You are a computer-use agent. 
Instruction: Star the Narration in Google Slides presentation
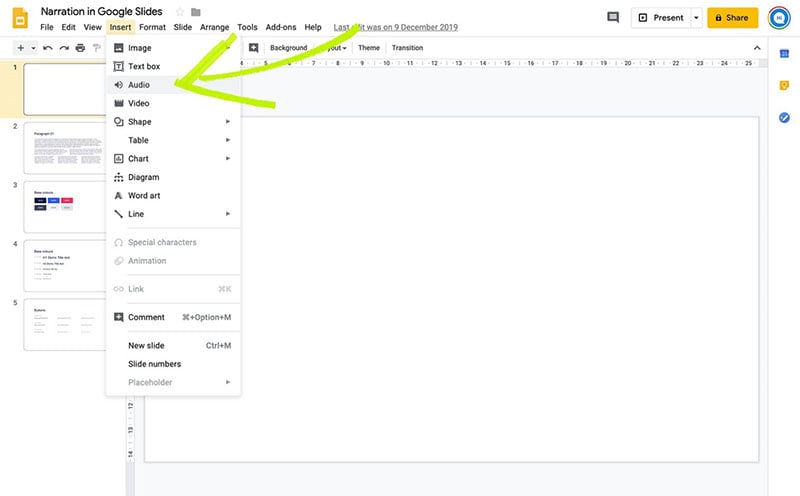pyautogui.click(x=180, y=12)
